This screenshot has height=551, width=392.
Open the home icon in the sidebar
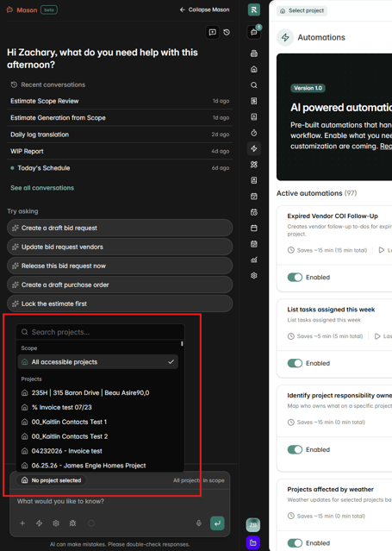pos(254,69)
